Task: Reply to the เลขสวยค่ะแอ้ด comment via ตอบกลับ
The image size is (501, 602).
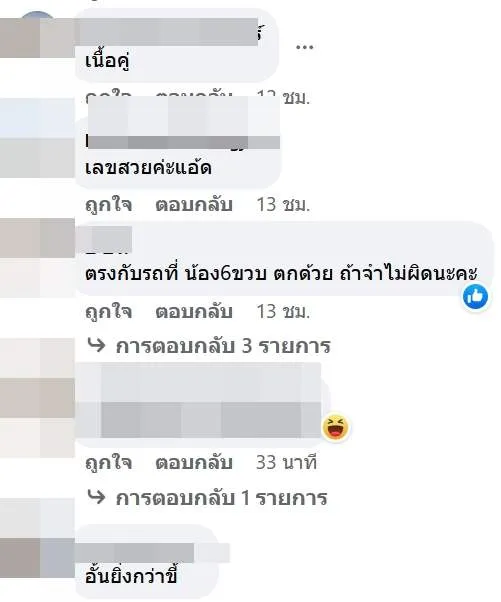Action: tap(194, 204)
